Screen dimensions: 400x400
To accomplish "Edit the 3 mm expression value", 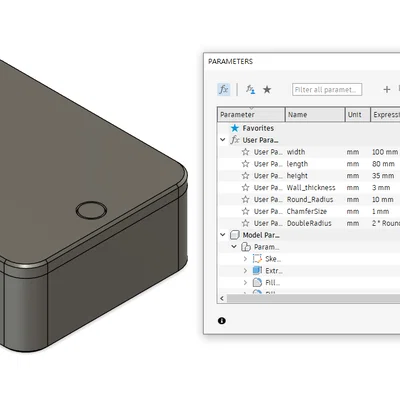I will pyautogui.click(x=381, y=188).
